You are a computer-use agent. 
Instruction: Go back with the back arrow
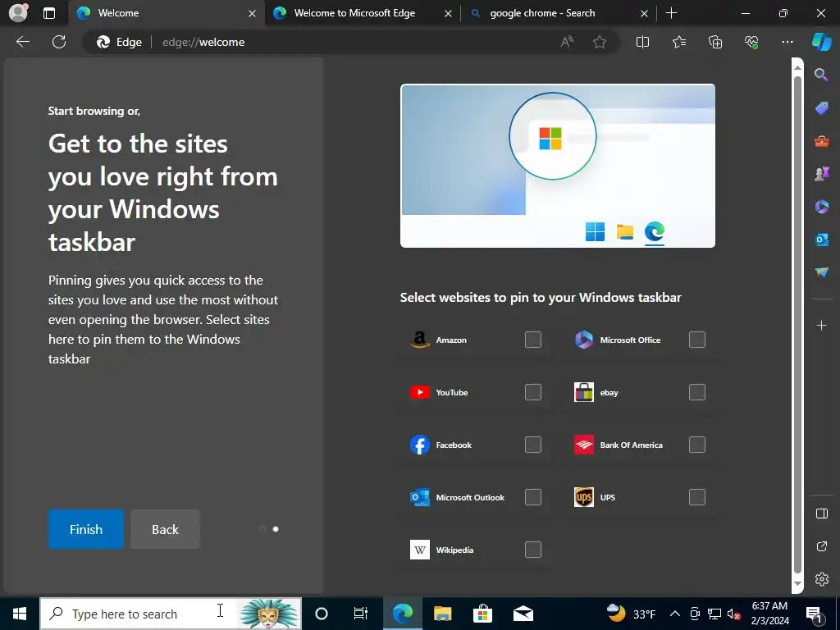[23, 42]
